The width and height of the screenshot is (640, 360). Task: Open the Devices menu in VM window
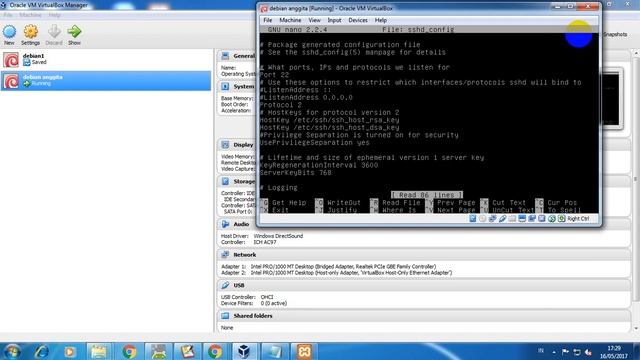click(x=358, y=20)
